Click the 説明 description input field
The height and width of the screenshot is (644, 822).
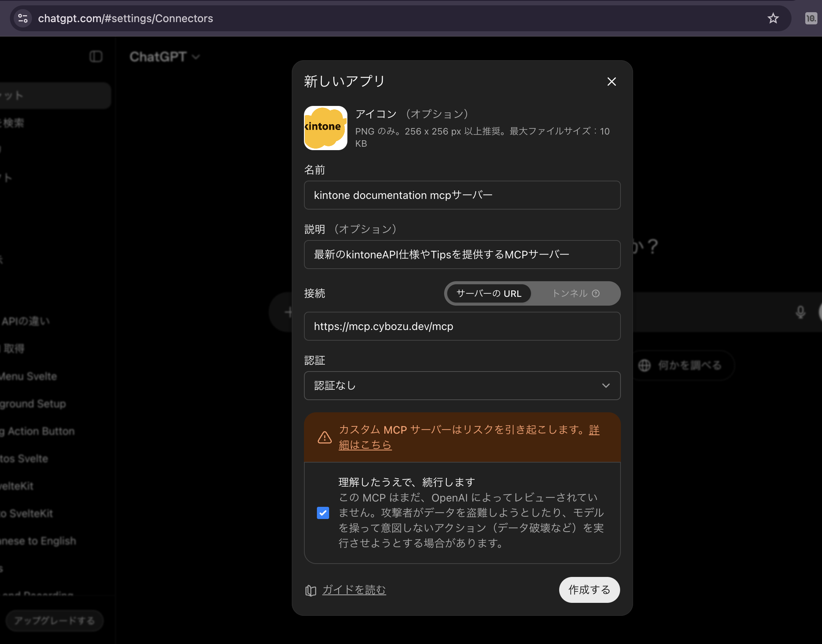point(462,255)
